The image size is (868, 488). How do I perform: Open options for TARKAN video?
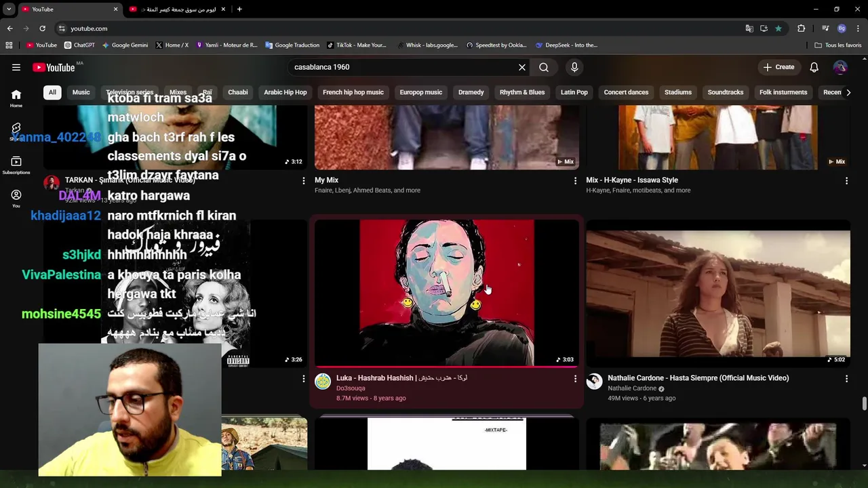tap(304, 180)
